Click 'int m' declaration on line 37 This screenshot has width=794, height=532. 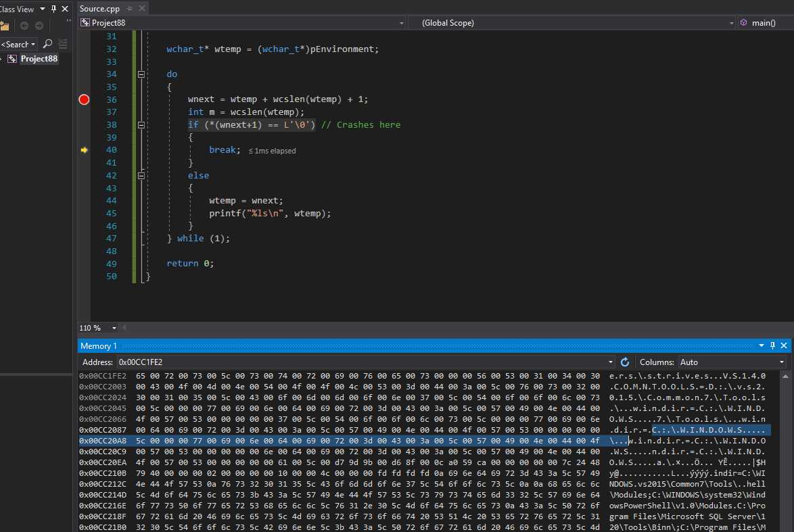(x=201, y=112)
